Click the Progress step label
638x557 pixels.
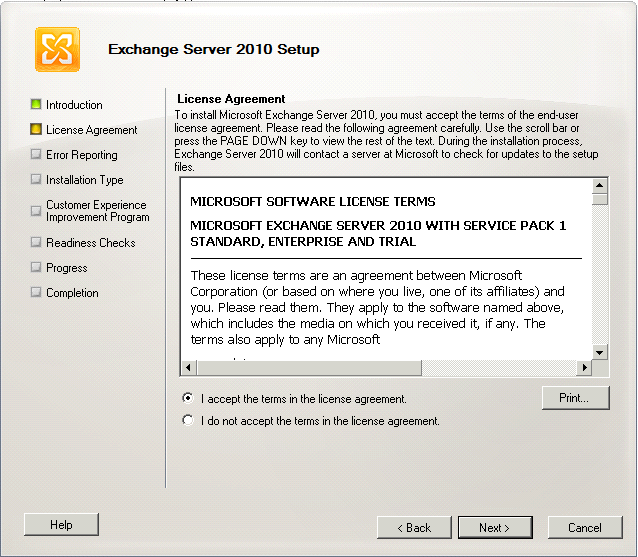tap(67, 268)
